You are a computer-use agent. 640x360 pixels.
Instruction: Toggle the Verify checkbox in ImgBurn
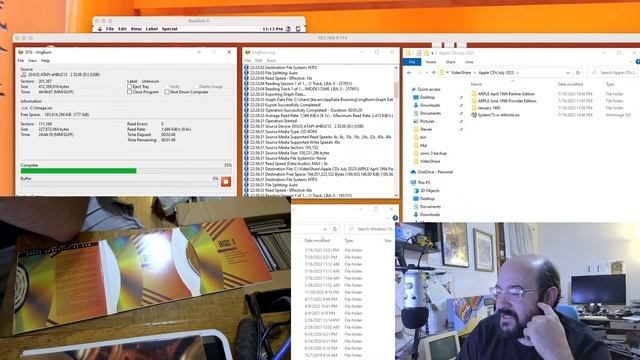point(167,87)
